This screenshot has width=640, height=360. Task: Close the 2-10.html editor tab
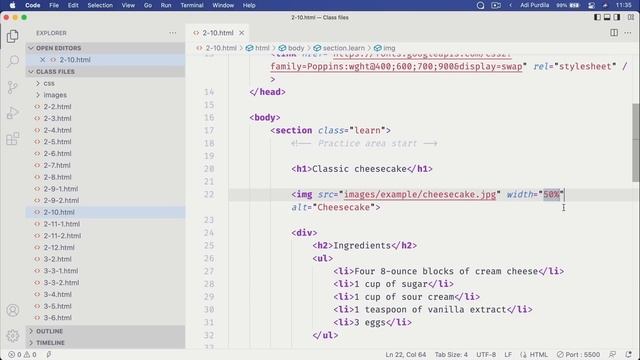[x=242, y=33]
